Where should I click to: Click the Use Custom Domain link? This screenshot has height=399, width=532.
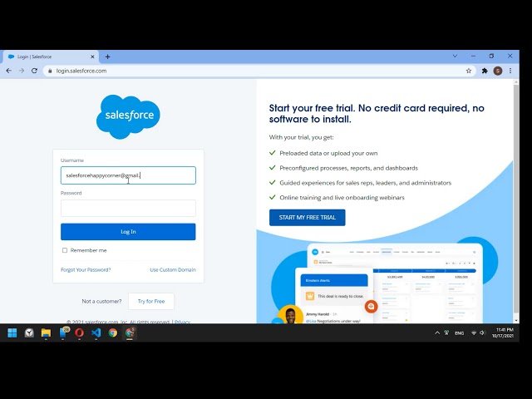click(172, 269)
